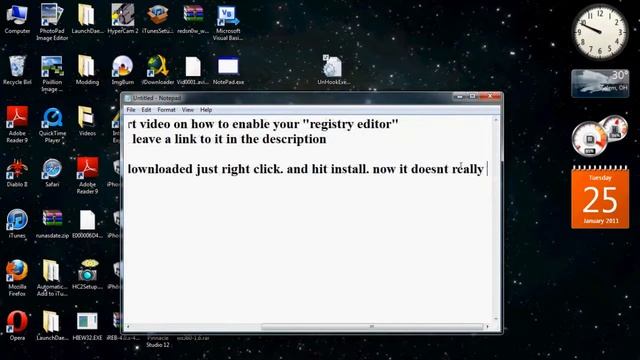
Task: Launch PhotoPad Image Editor shortcut
Action: pyautogui.click(x=52, y=22)
